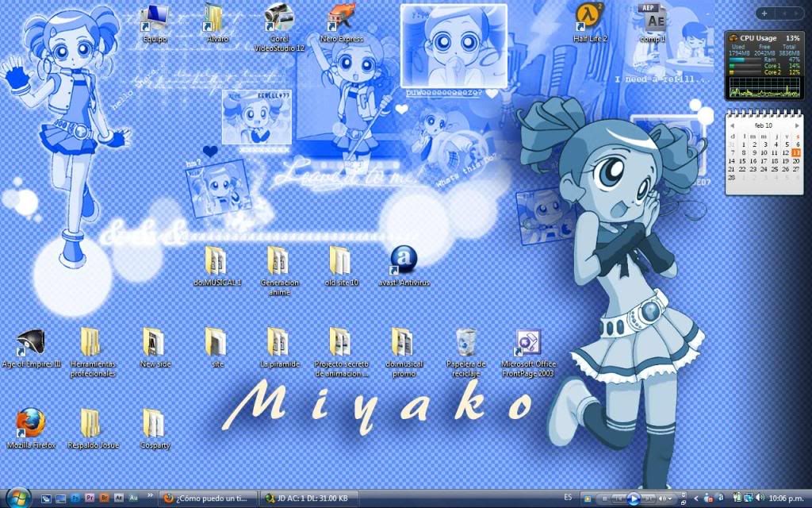Go to previous month in calendar gadget
This screenshot has width=812, height=508.
(732, 126)
